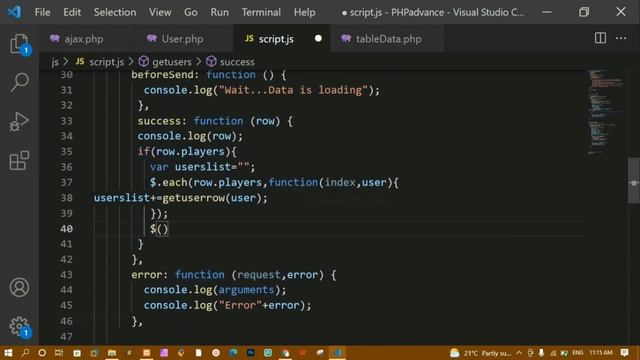Image resolution: width=640 pixels, height=360 pixels.
Task: Open the Selection menu
Action: [115, 12]
